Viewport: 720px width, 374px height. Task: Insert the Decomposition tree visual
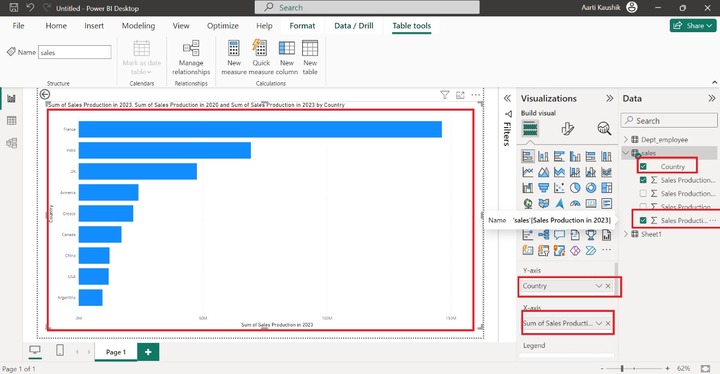pos(543,235)
